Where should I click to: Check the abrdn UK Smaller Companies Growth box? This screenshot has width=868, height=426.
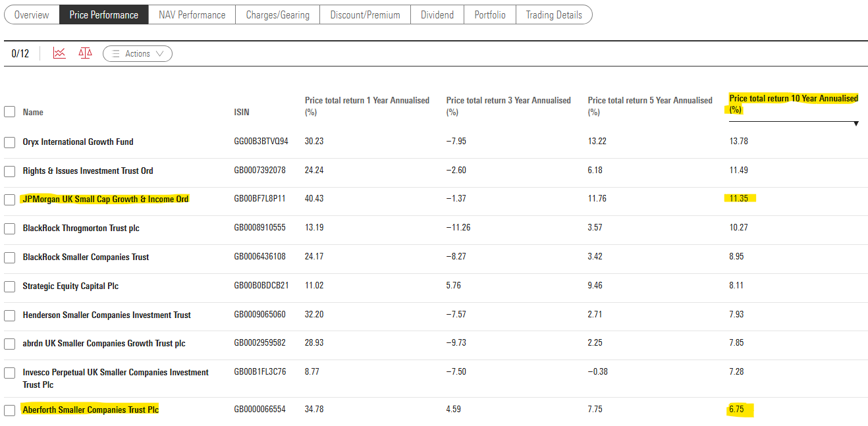pos(9,344)
